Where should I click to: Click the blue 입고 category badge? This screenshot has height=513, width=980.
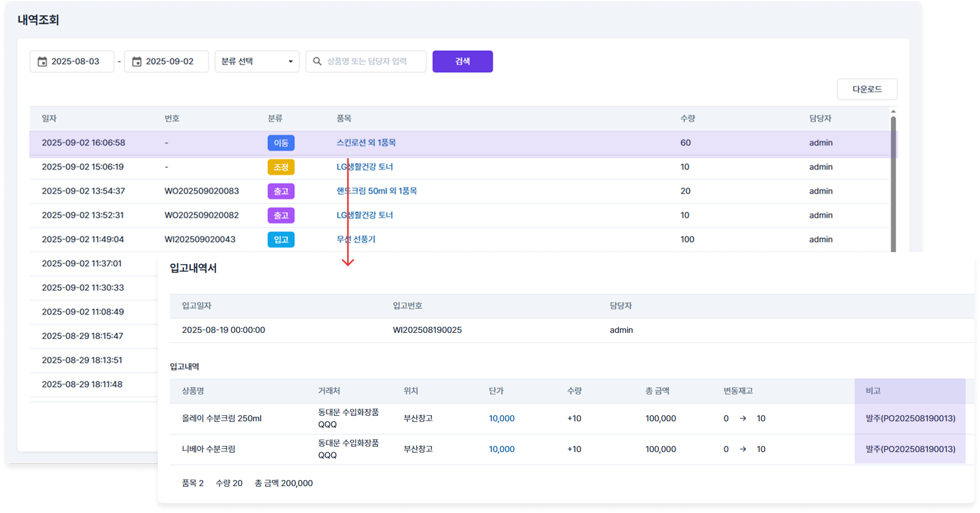click(x=281, y=239)
